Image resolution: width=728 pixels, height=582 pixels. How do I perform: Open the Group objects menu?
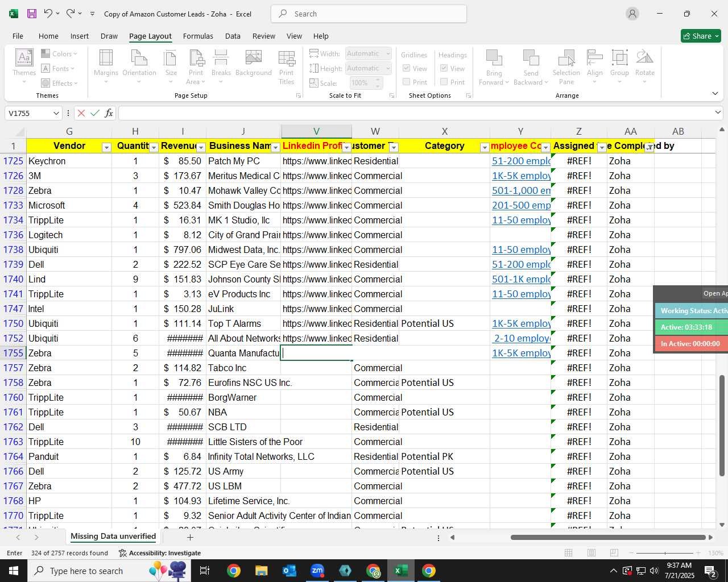619,66
